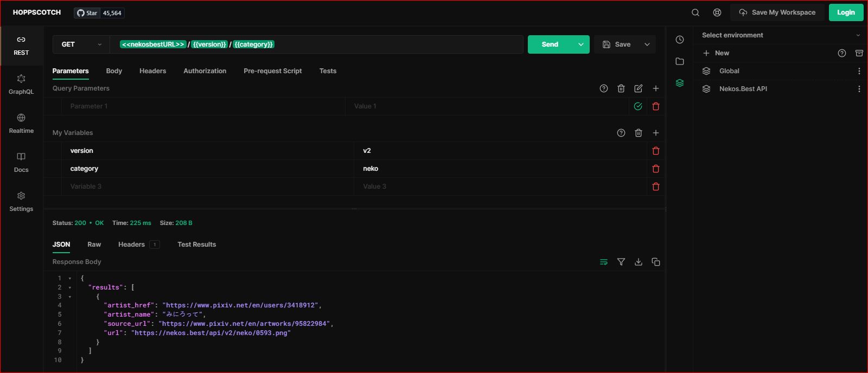
Task: Open the GraphQL section in sidebar
Action: 21,85
